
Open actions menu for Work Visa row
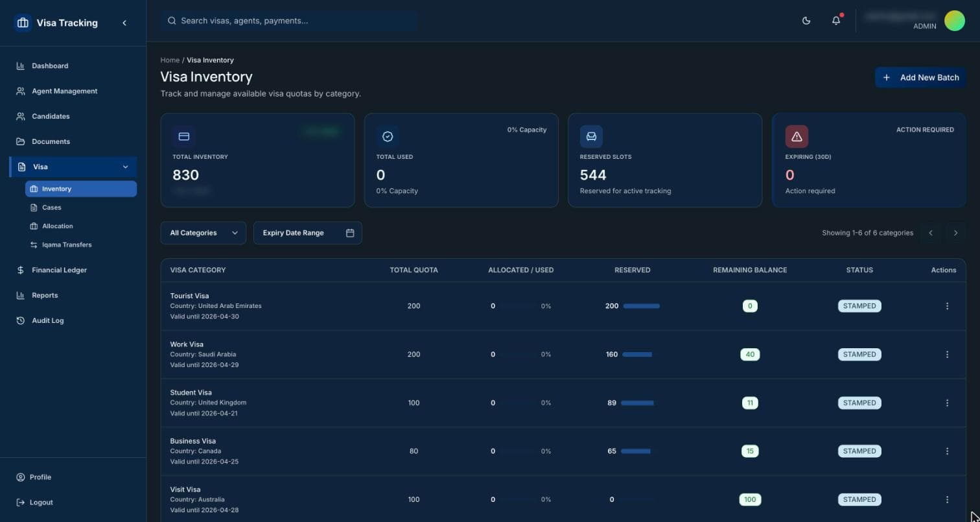tap(947, 355)
